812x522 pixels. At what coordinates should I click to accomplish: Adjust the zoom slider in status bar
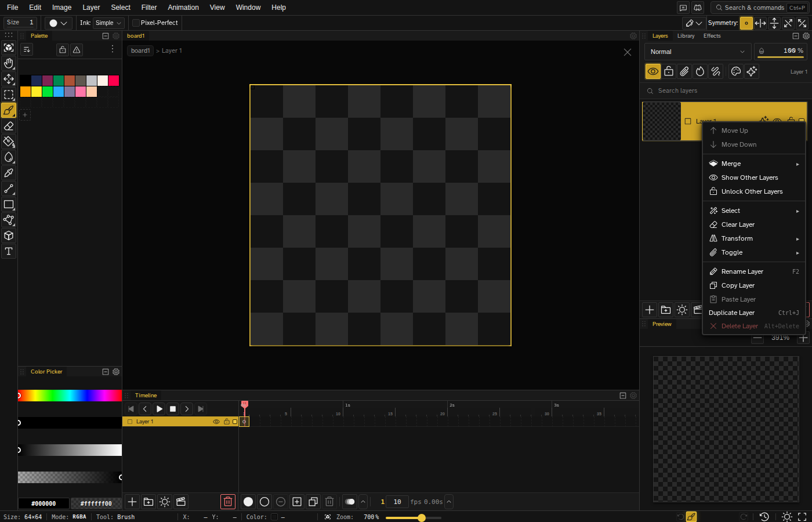click(413, 517)
